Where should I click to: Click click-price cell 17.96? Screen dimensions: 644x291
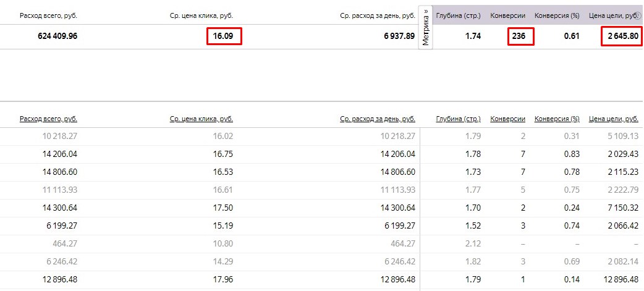[x=223, y=280]
